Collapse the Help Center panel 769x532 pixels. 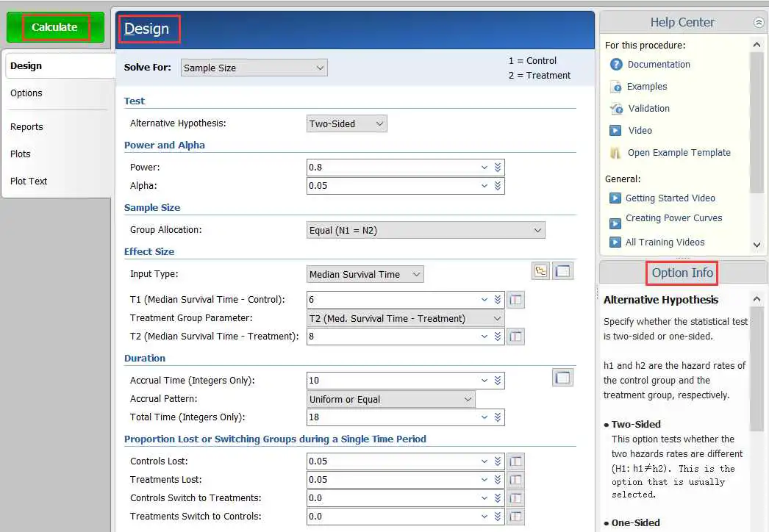[758, 23]
